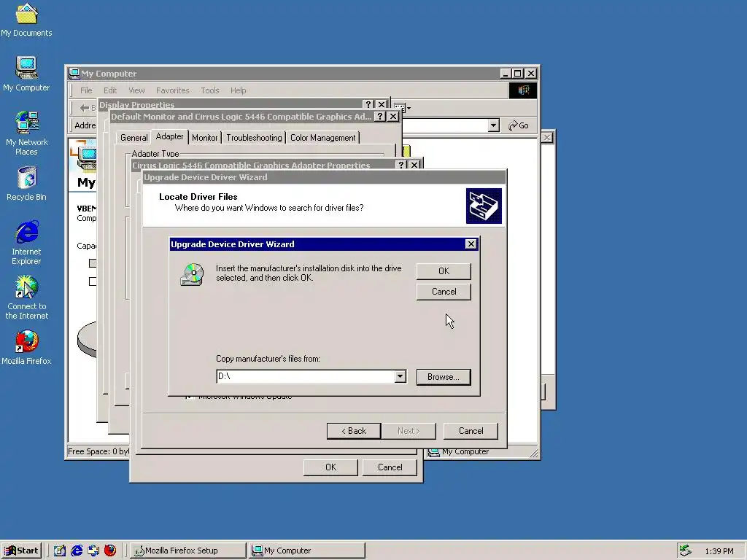
Task: Go Back in the driver wizard
Action: click(354, 431)
